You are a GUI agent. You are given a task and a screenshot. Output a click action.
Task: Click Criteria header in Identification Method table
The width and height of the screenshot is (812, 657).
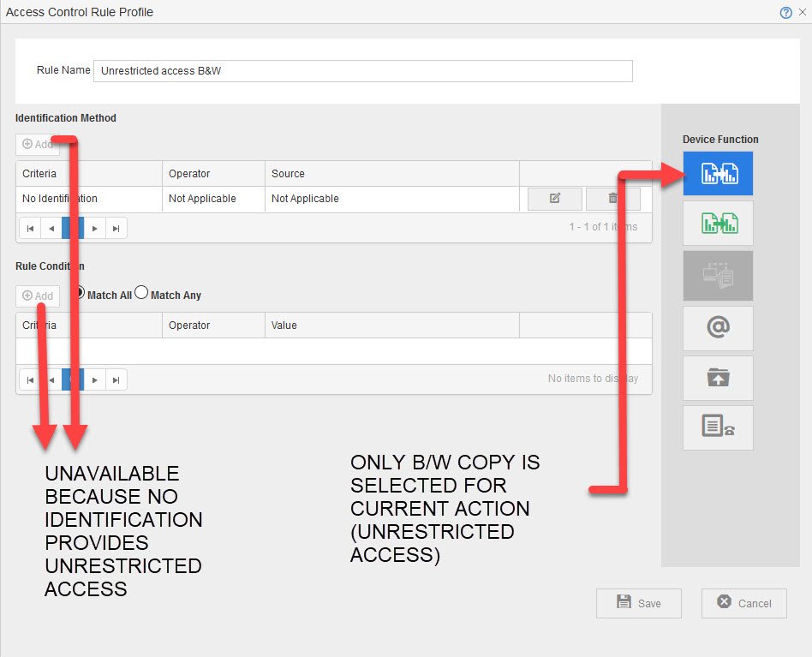(89, 173)
